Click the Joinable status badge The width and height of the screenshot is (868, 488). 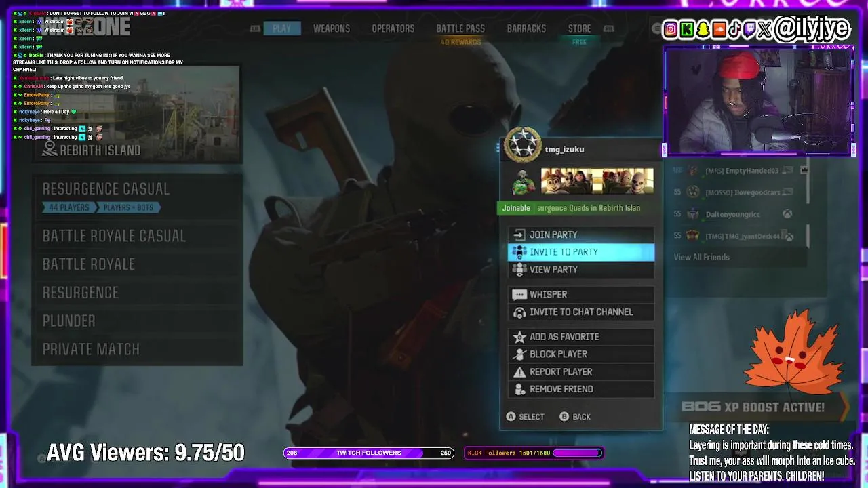[x=516, y=208]
